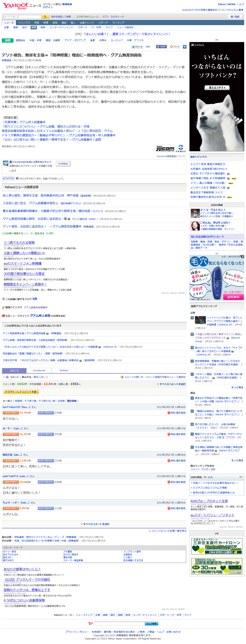Click 私もそう思う on ちょりーっす！'s comment
This screenshot has height=644, width=246.
(11, 508)
